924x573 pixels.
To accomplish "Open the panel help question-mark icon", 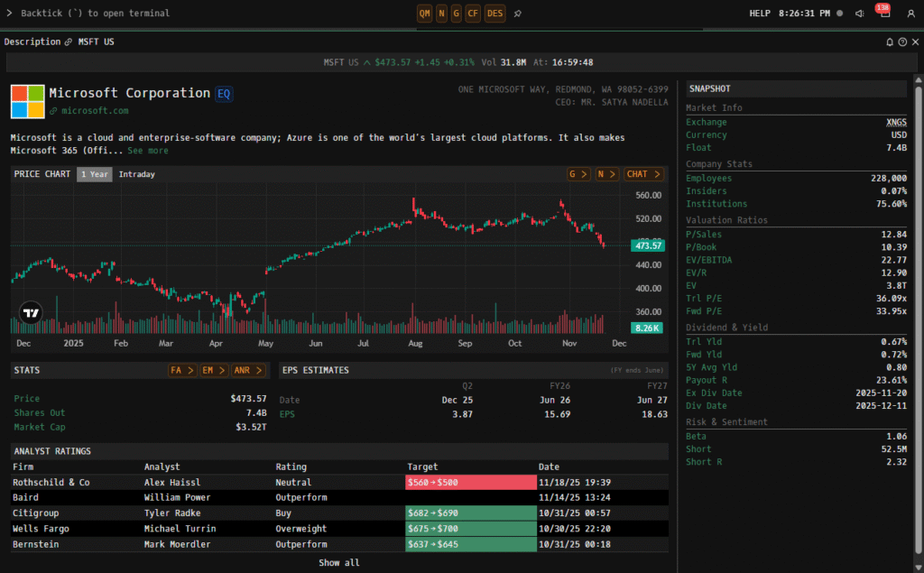I will (x=901, y=42).
